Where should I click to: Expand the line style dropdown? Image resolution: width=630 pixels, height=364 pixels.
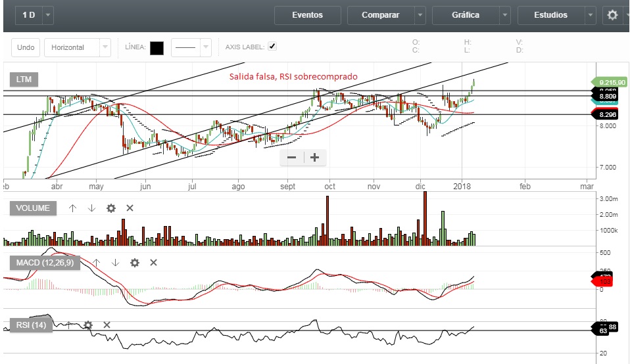(x=205, y=47)
